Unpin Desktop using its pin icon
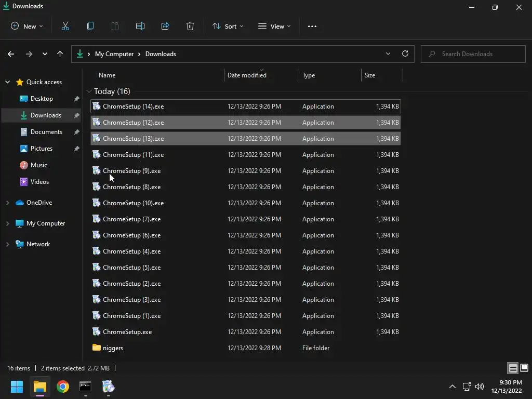Screen dimensions: 532x399 (77, 99)
